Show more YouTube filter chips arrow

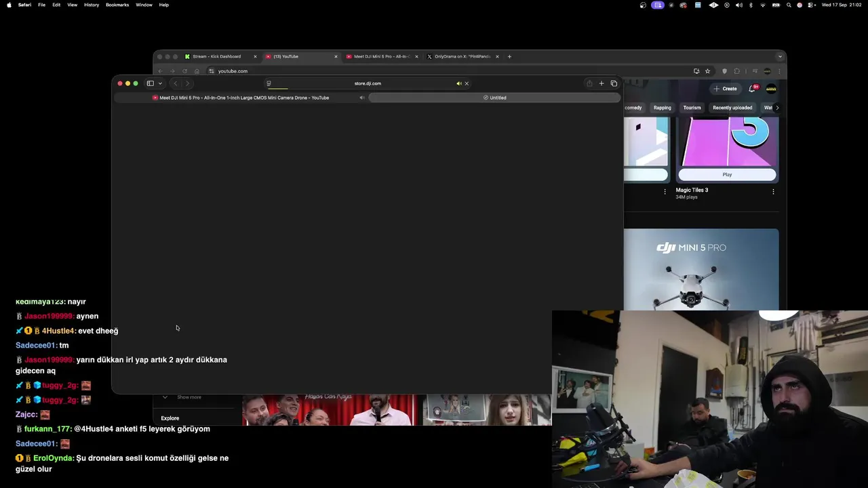pyautogui.click(x=777, y=108)
